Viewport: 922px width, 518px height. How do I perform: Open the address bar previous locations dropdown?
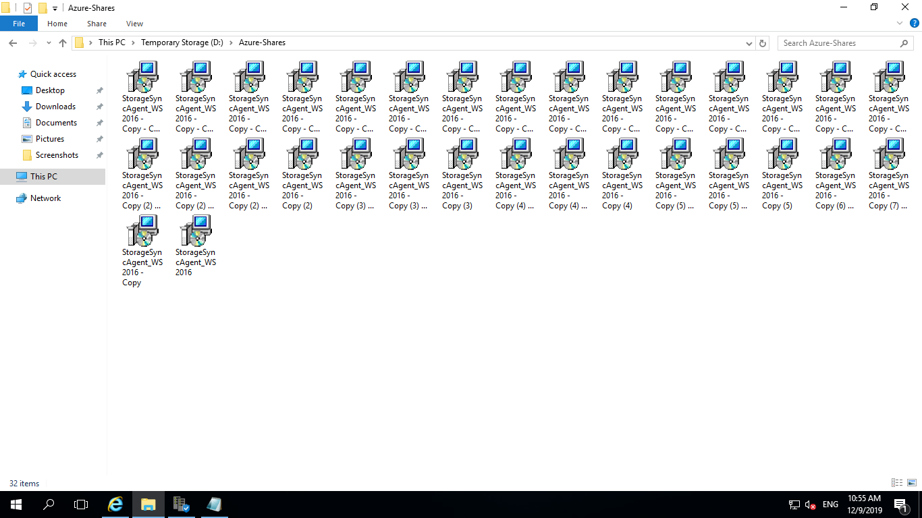click(749, 43)
